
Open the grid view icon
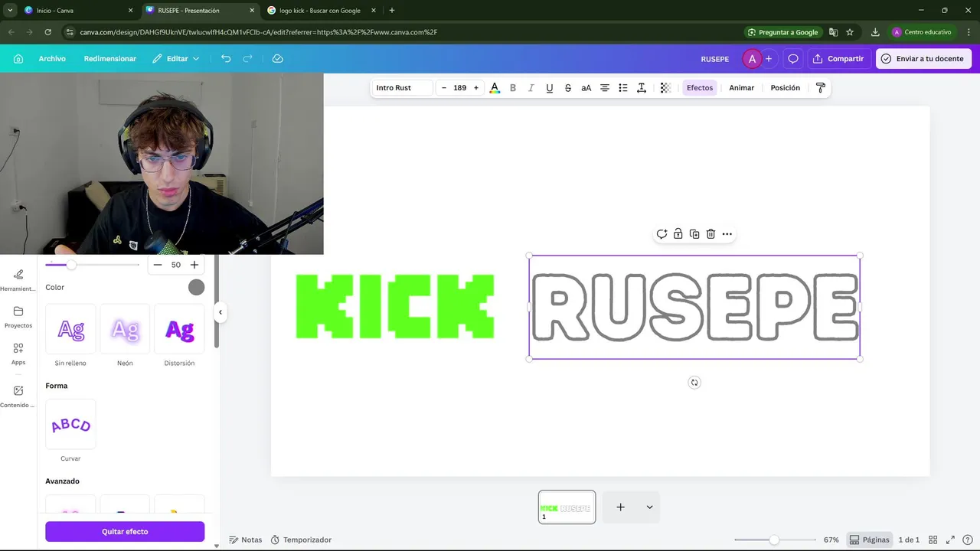934,540
